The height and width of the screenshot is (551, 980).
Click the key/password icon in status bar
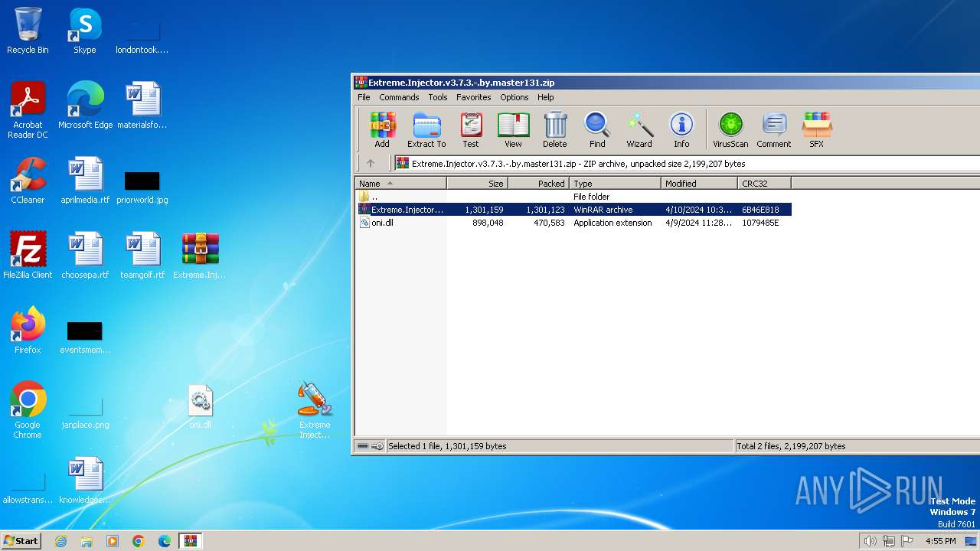coord(377,446)
